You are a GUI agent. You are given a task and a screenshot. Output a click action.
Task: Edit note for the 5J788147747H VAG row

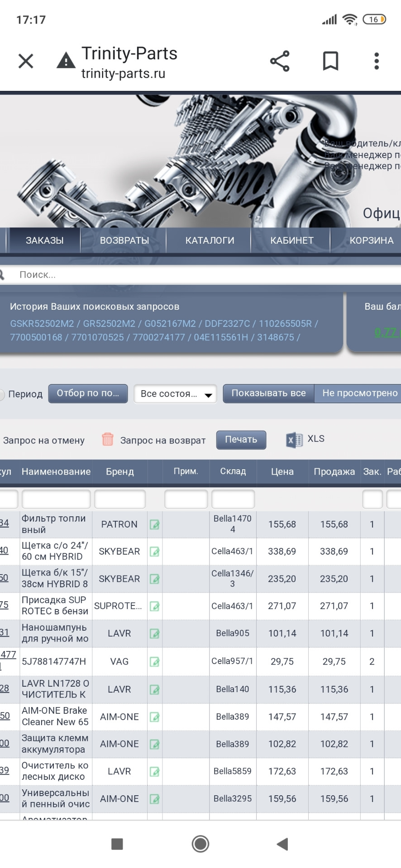pos(155,662)
